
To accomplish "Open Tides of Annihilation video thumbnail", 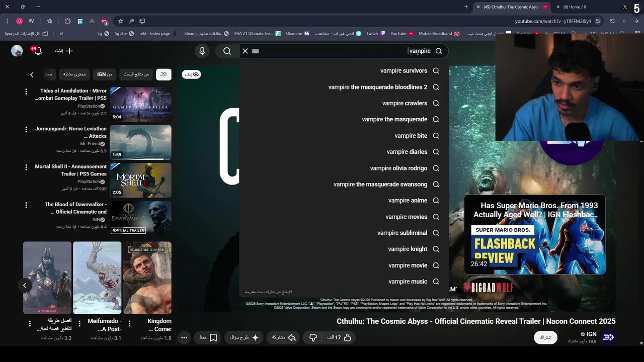I will pyautogui.click(x=140, y=105).
